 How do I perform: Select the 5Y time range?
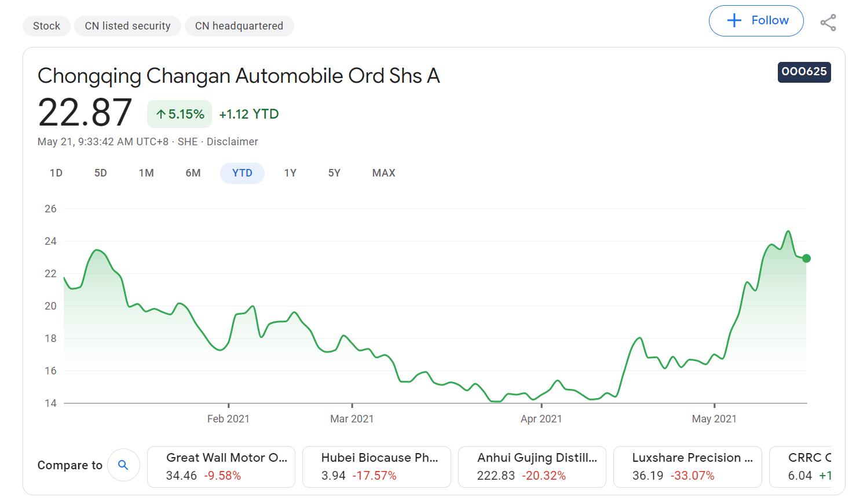(334, 172)
